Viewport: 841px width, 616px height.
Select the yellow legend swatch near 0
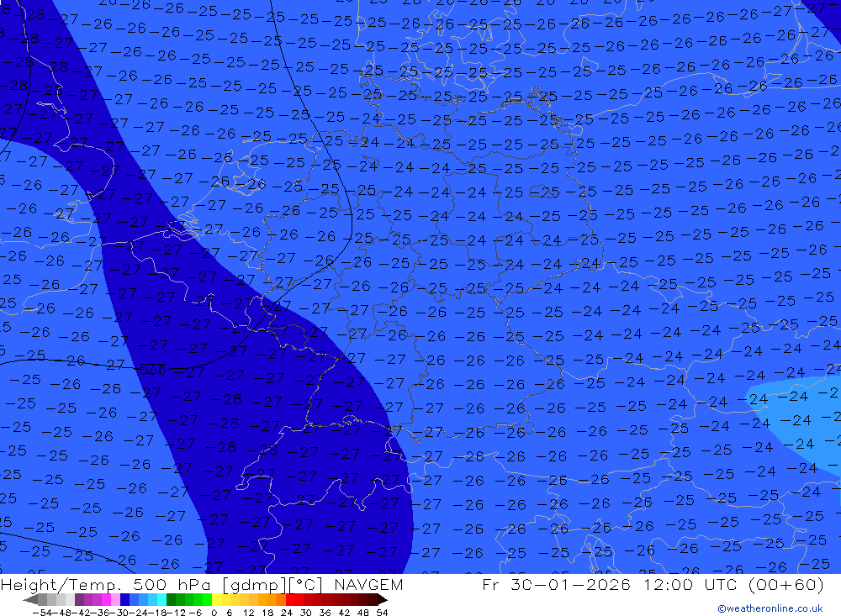(x=217, y=599)
